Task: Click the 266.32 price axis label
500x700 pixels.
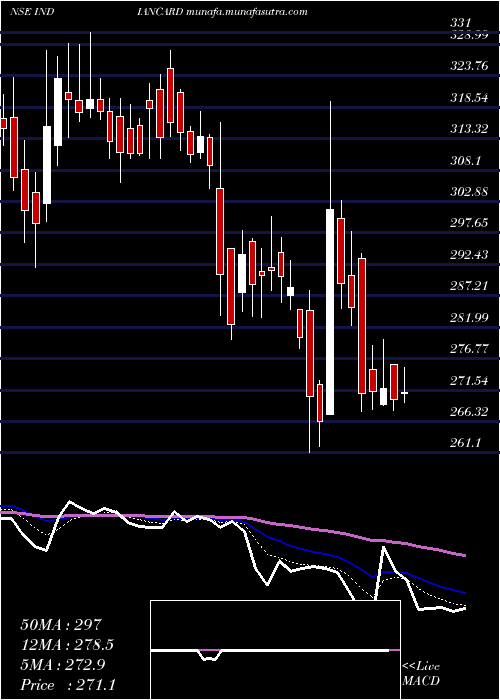Action: (469, 412)
